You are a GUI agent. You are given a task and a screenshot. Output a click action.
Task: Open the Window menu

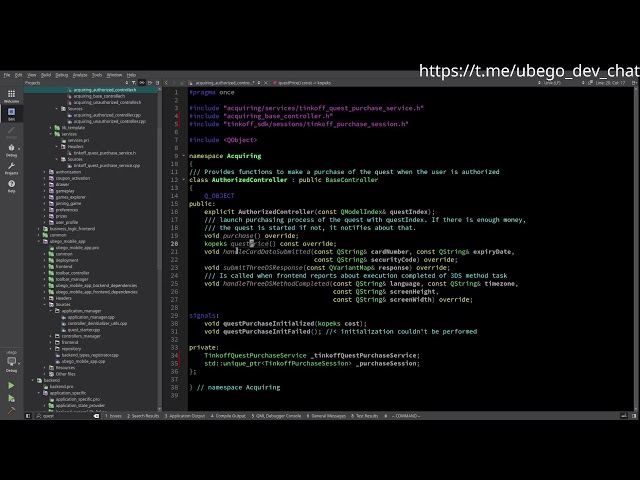114,75
